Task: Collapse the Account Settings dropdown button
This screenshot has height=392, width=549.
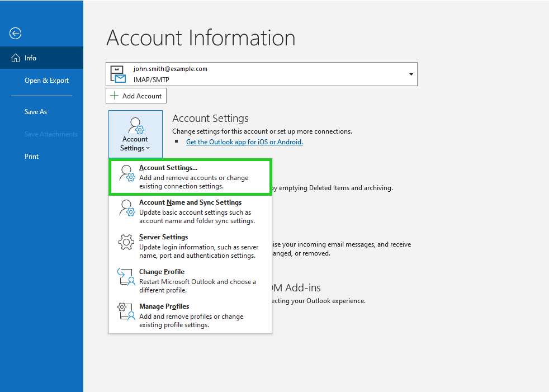Action: (135, 134)
